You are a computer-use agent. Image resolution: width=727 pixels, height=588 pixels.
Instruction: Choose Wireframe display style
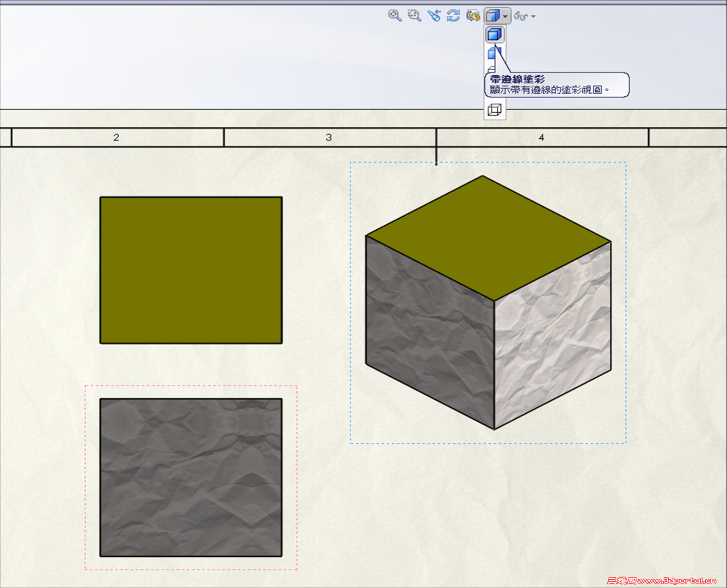click(x=495, y=110)
